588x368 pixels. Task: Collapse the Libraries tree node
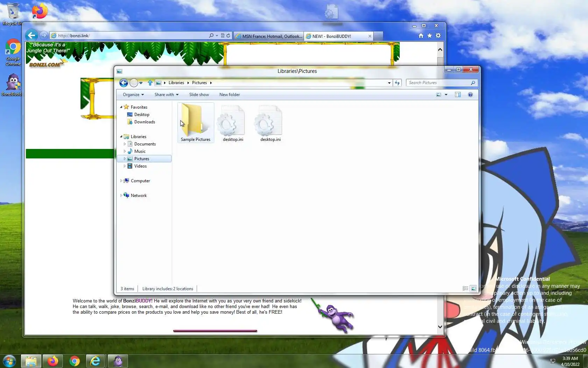click(121, 136)
